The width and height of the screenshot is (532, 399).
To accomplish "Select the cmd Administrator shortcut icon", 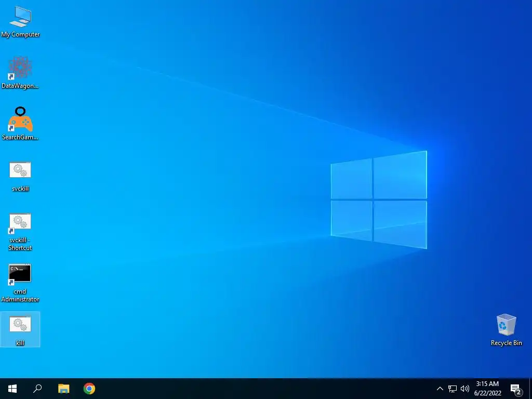I will tap(20, 283).
